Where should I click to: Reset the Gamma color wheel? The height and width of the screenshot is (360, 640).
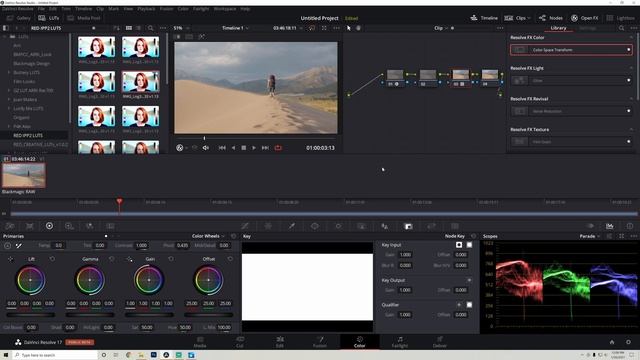(x=111, y=259)
